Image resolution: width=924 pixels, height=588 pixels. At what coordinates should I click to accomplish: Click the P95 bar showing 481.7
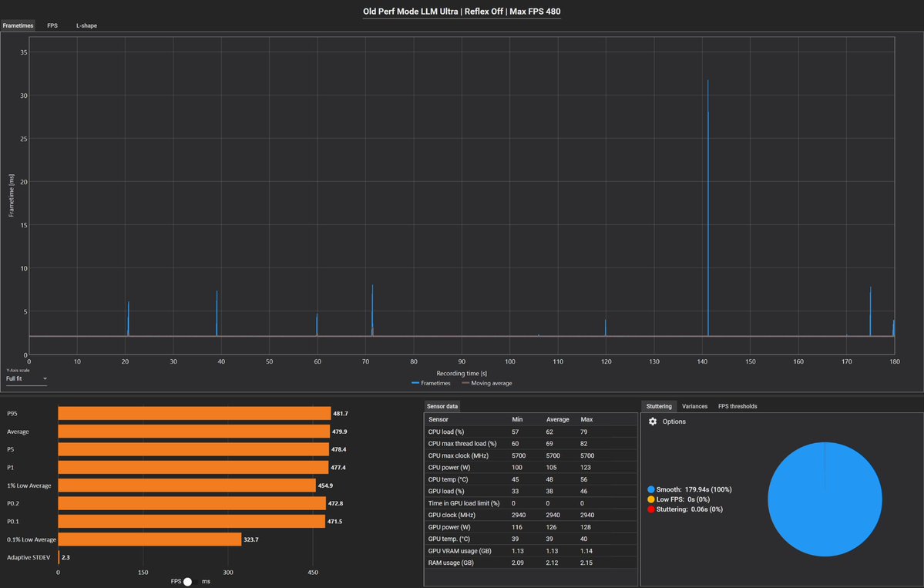pyautogui.click(x=194, y=414)
